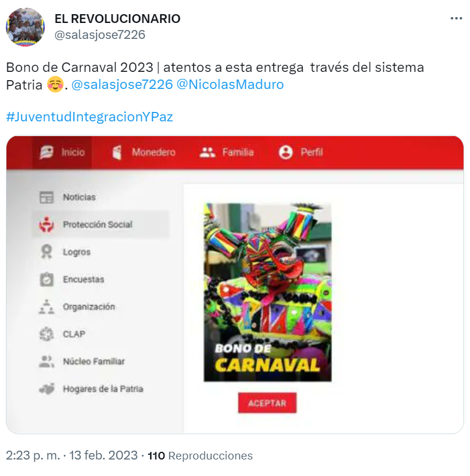Open the @NicolasMaduro mention link
This screenshot has width=470, height=476.
coord(230,84)
